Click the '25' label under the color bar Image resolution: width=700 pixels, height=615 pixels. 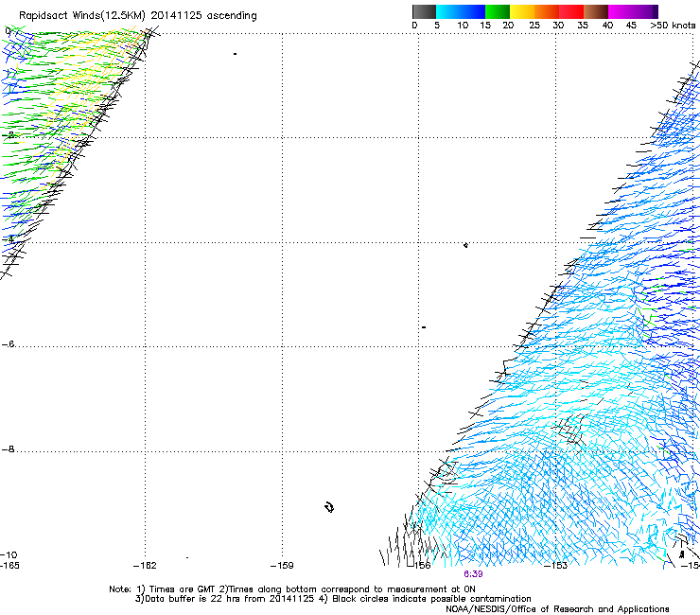[x=534, y=25]
